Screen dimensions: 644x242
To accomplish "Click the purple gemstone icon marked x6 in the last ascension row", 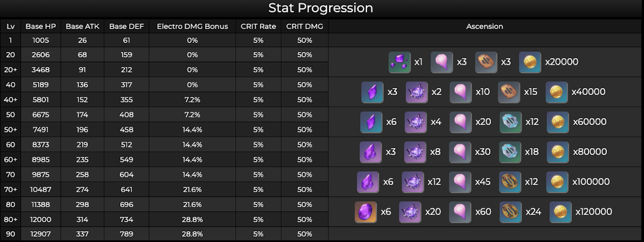I will (x=366, y=212).
